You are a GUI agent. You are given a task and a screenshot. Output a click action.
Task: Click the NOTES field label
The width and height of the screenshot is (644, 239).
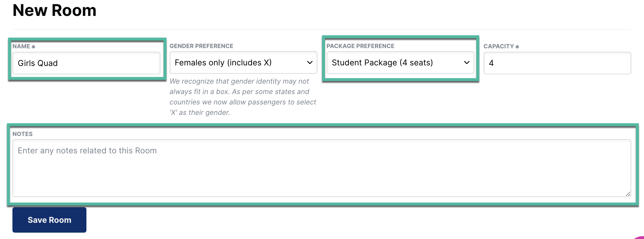[23, 134]
